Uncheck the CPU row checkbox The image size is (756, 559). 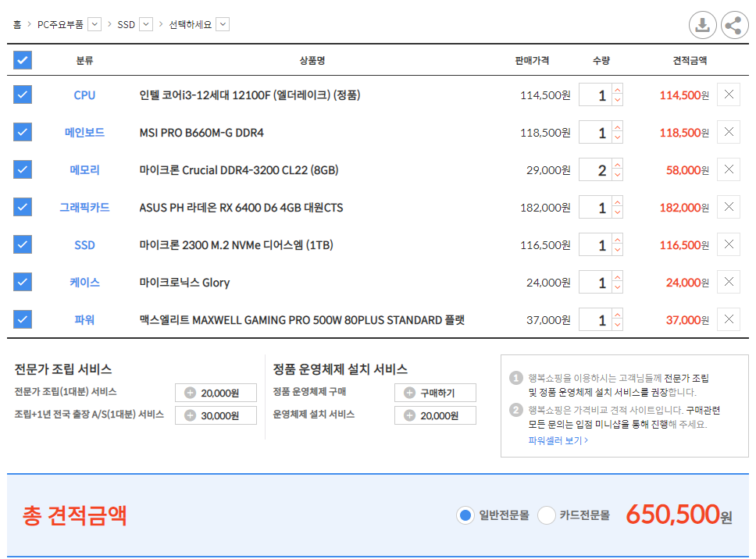(23, 94)
